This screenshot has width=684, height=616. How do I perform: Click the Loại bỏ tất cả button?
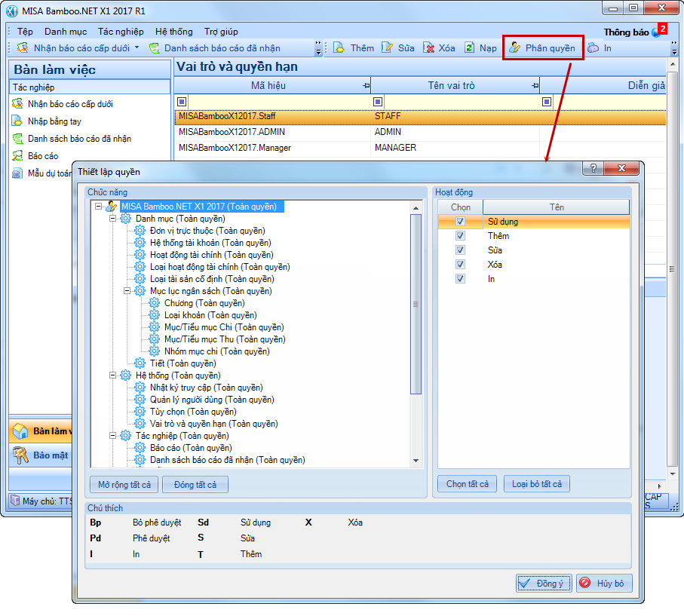[536, 484]
